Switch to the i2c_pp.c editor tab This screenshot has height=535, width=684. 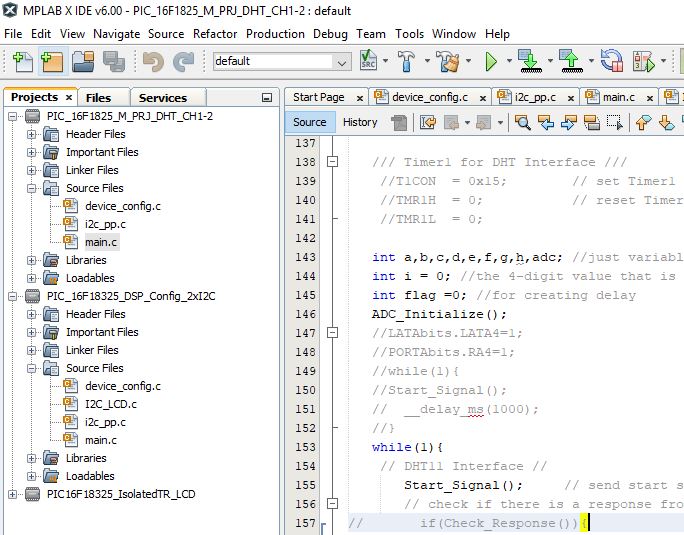pos(535,97)
